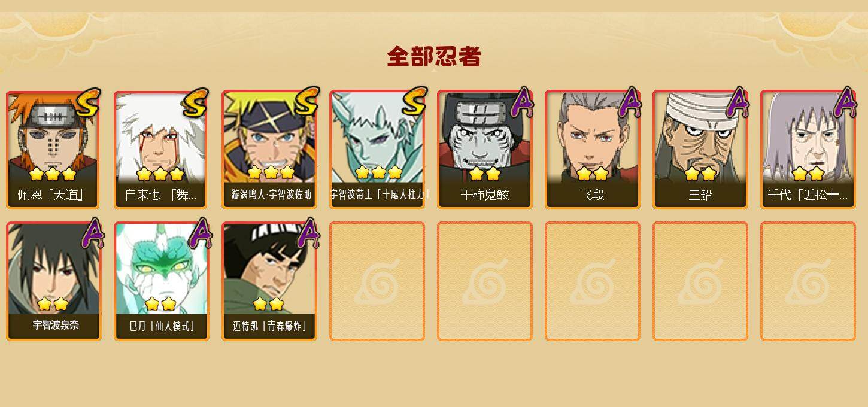Viewport: 868px width, 407px height.
Task: Open the 巳月「仙人模式」 card
Action: (162, 281)
